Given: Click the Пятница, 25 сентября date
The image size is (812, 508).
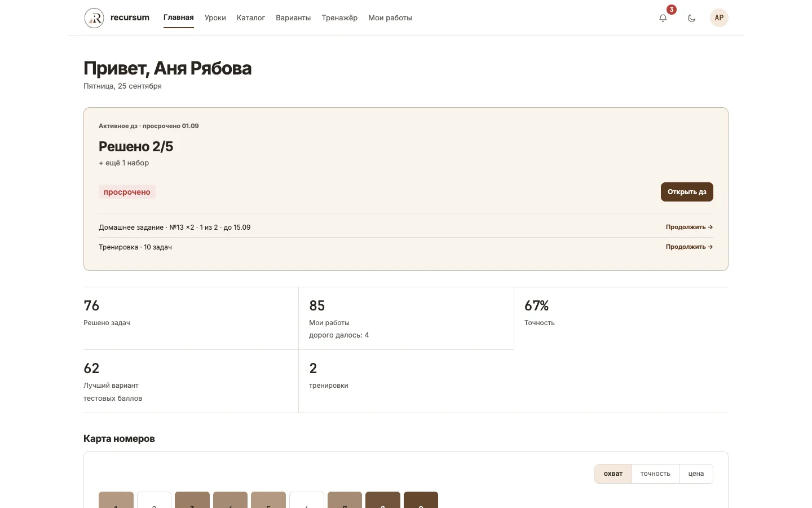Looking at the screenshot, I should [x=122, y=86].
